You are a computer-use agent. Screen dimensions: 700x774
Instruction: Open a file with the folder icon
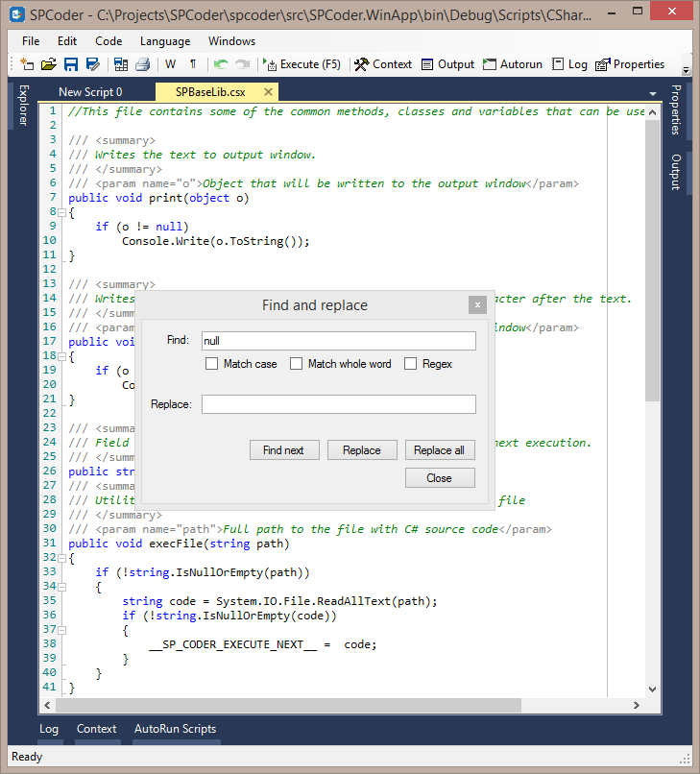click(48, 64)
